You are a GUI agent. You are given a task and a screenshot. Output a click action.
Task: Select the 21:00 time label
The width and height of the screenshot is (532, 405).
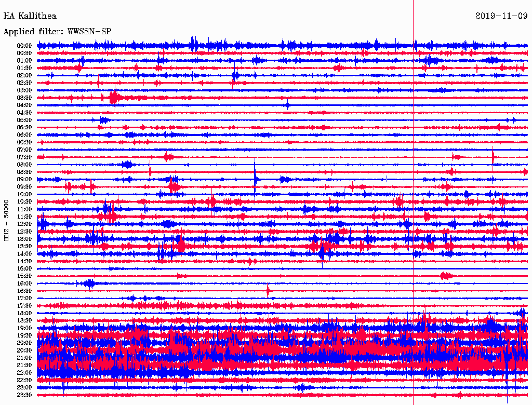click(x=24, y=358)
